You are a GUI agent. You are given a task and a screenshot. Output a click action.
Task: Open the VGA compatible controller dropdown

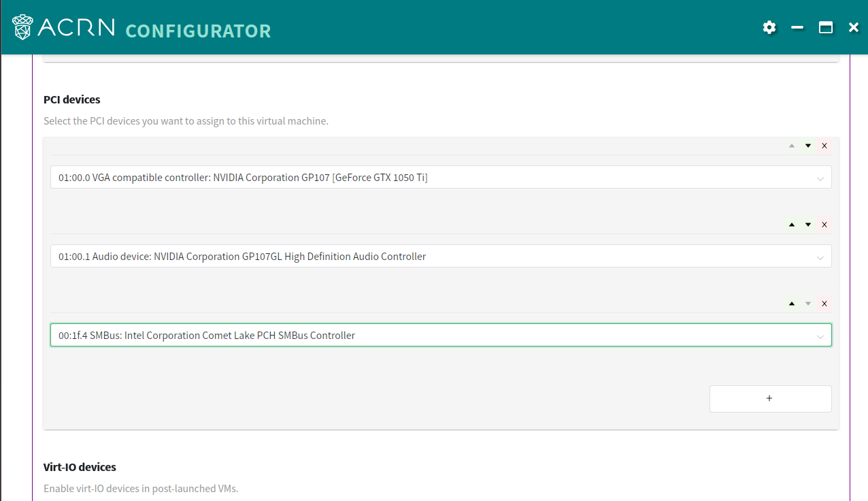(441, 177)
